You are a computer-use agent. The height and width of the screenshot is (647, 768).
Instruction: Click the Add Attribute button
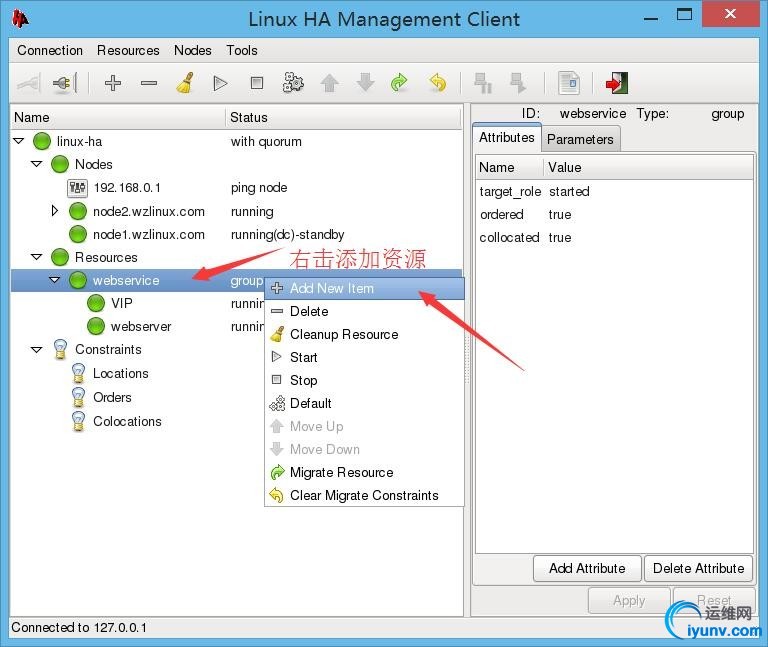coord(587,569)
